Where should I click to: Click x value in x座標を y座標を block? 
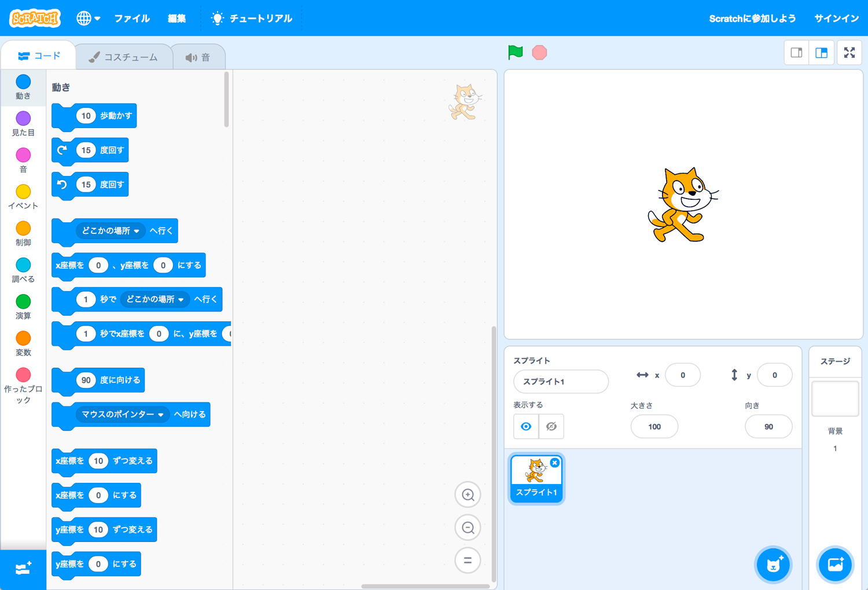point(98,265)
